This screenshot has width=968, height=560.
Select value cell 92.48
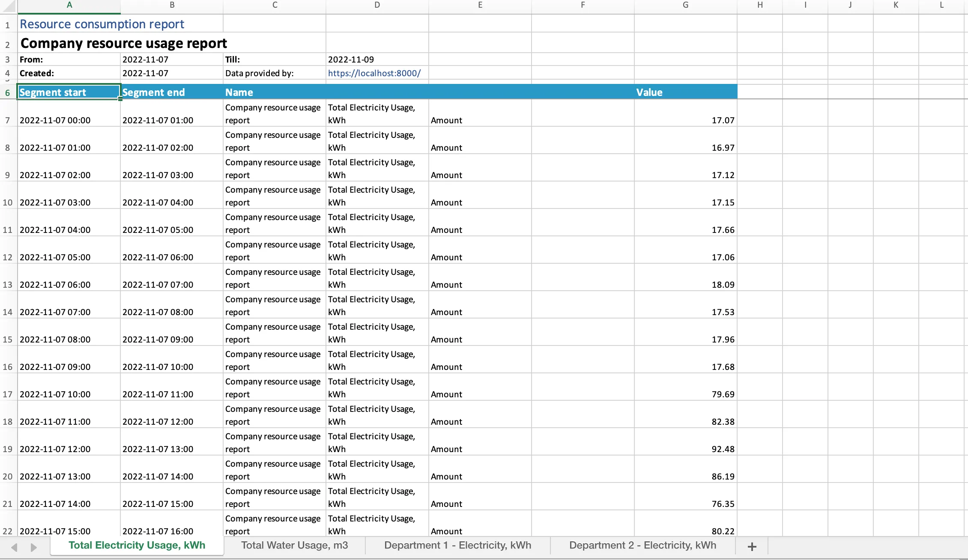(x=686, y=442)
